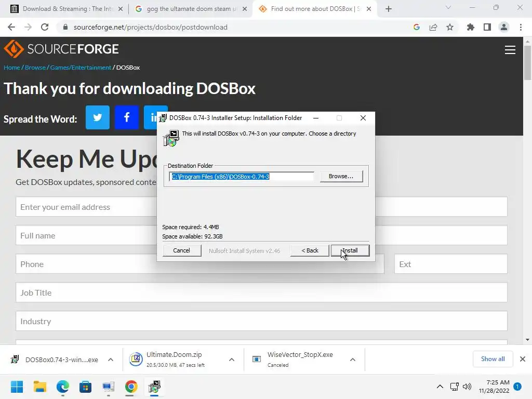Open Games/Entertainment breadcrumb link

81,68
